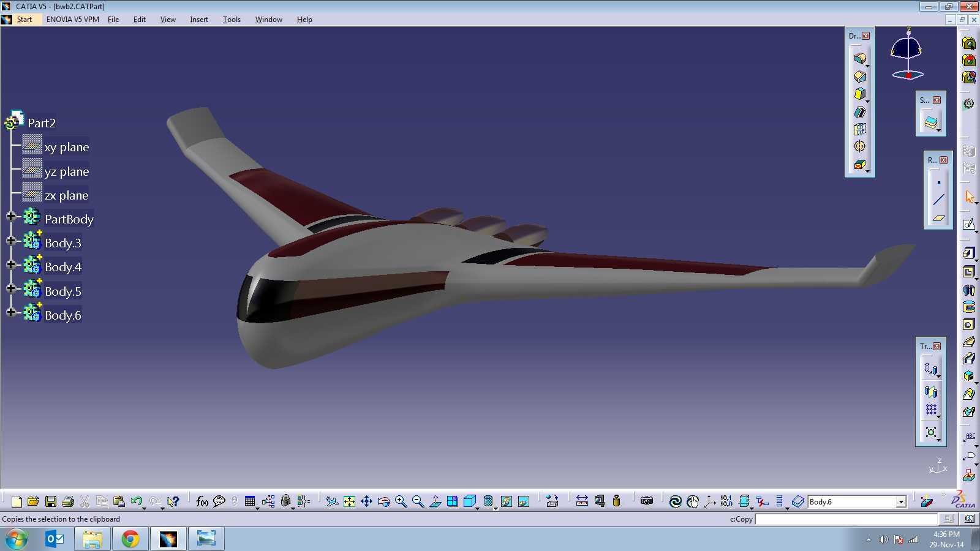Image resolution: width=980 pixels, height=551 pixels.
Task: Open the Start menu item
Action: (x=24, y=20)
